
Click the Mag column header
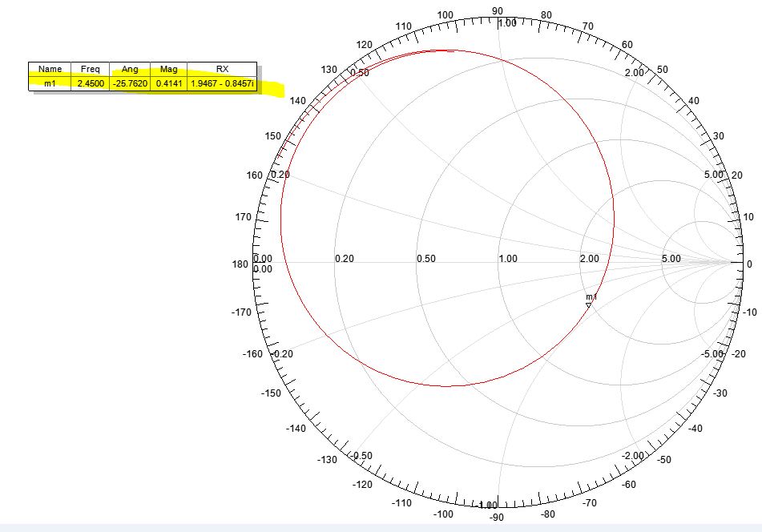click(x=168, y=69)
